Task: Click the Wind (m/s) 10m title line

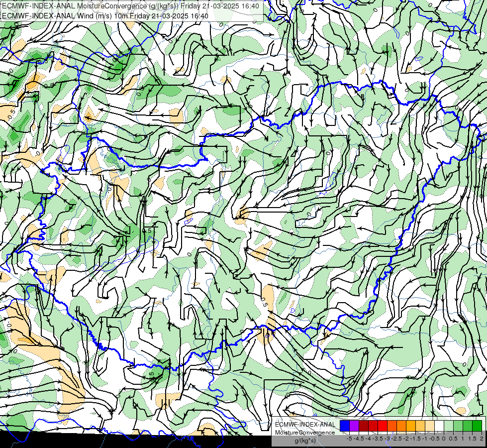Action: coord(105,16)
